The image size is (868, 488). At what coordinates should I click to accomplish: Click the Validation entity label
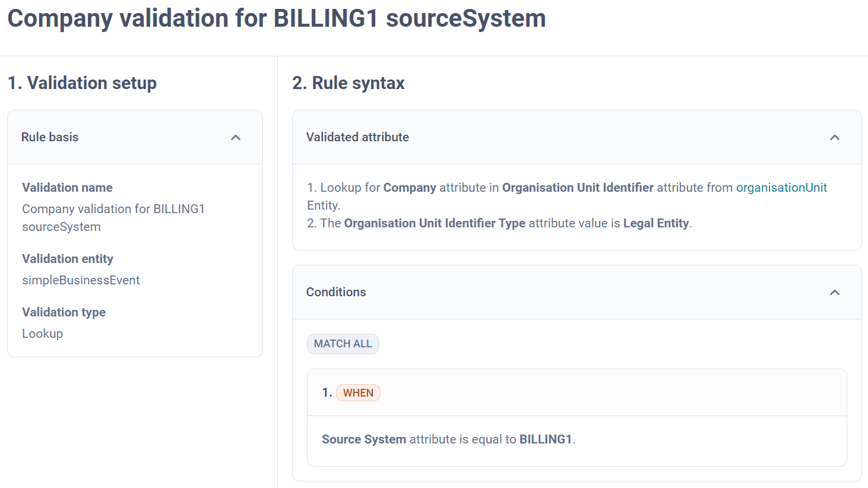tap(68, 259)
